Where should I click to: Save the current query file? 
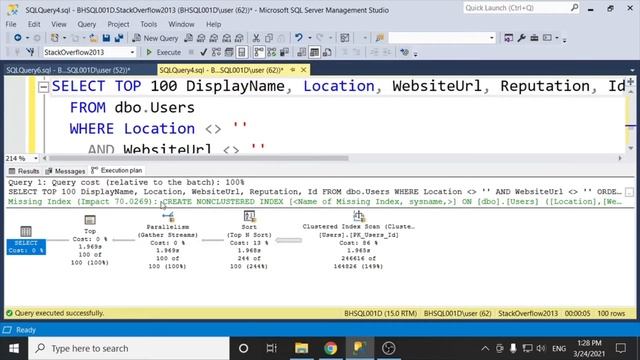pyautogui.click(x=106, y=38)
